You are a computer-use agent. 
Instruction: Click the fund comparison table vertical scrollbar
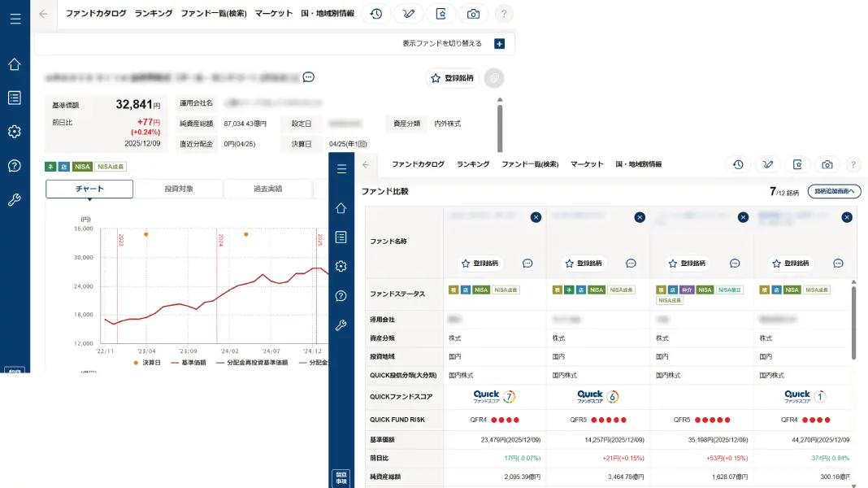coord(853,323)
